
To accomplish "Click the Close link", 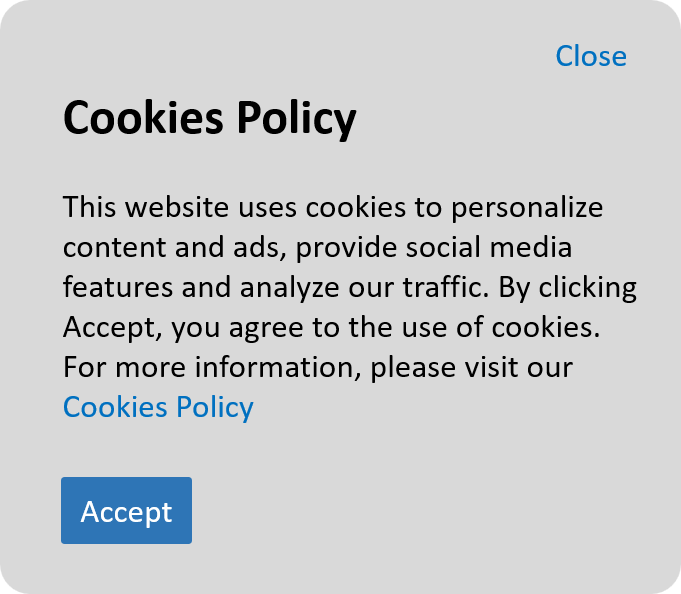I will 591,56.
